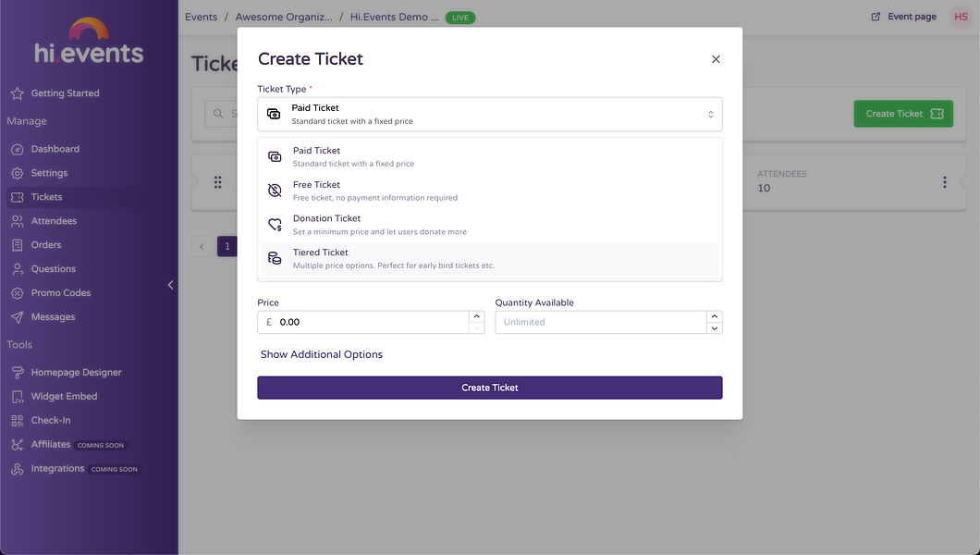Open Promo Codes section

pos(61,292)
